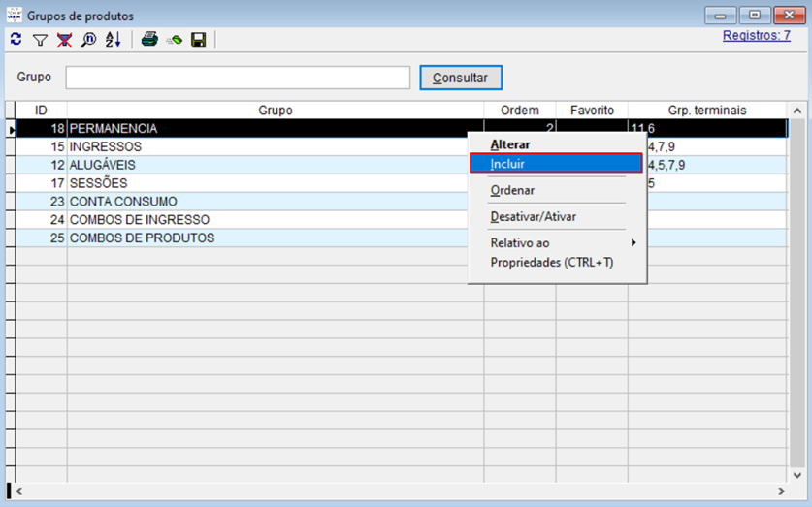Save with the floppy disk icon
The height and width of the screenshot is (507, 812).
pyautogui.click(x=199, y=40)
